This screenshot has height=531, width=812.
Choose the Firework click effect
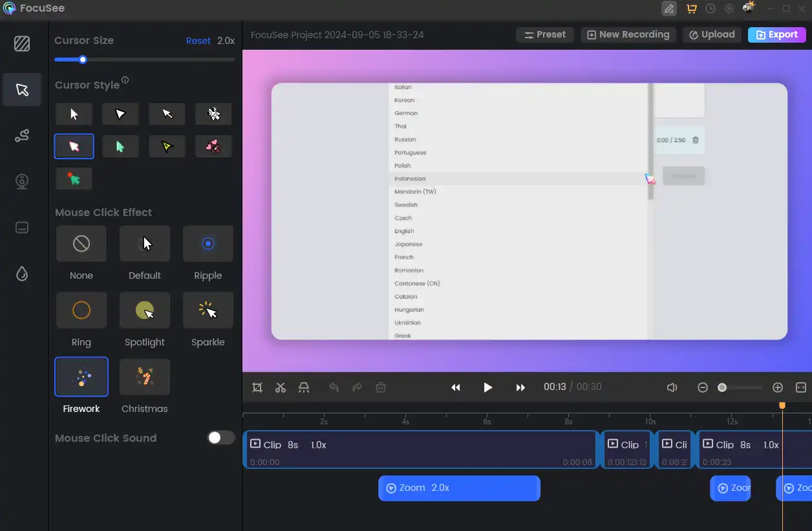point(81,376)
